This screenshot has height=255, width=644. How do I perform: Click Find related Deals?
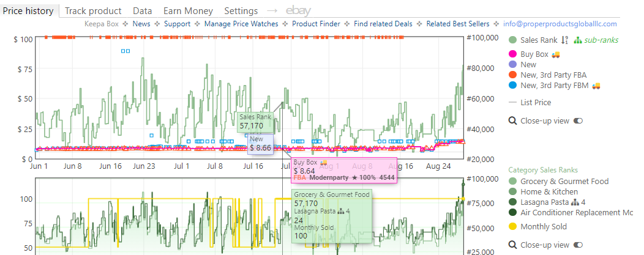click(383, 24)
